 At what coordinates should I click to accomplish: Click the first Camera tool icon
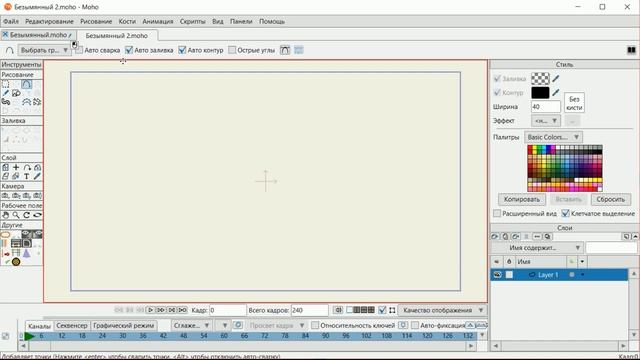pyautogui.click(x=6, y=196)
